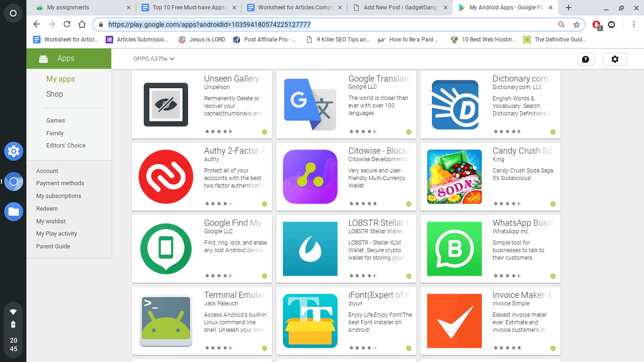Open Editors' Choice category

coord(66,146)
